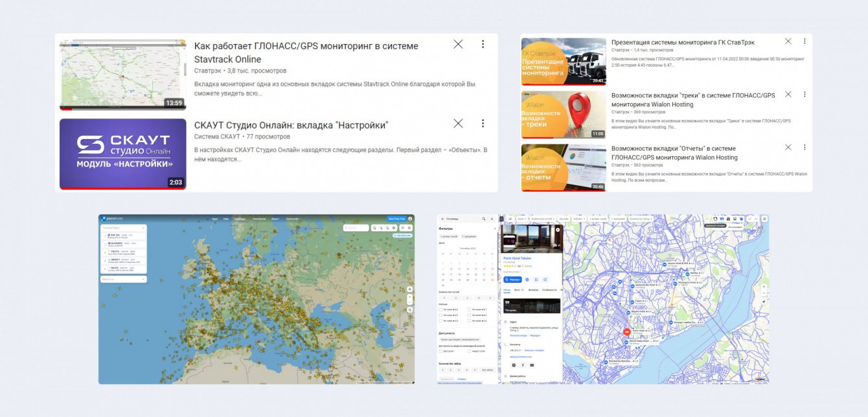Screen dimensions: 868x417
Task: Open the planefinder account profile icon
Action: 410,219
